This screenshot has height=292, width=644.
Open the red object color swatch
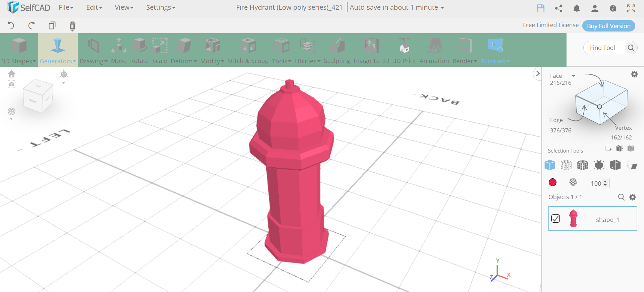point(552,182)
